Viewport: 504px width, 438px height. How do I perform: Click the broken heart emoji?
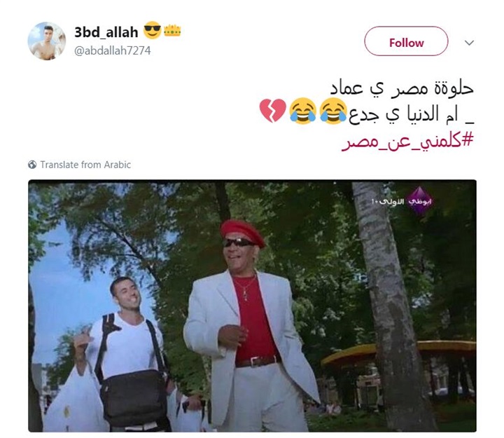[x=272, y=111]
